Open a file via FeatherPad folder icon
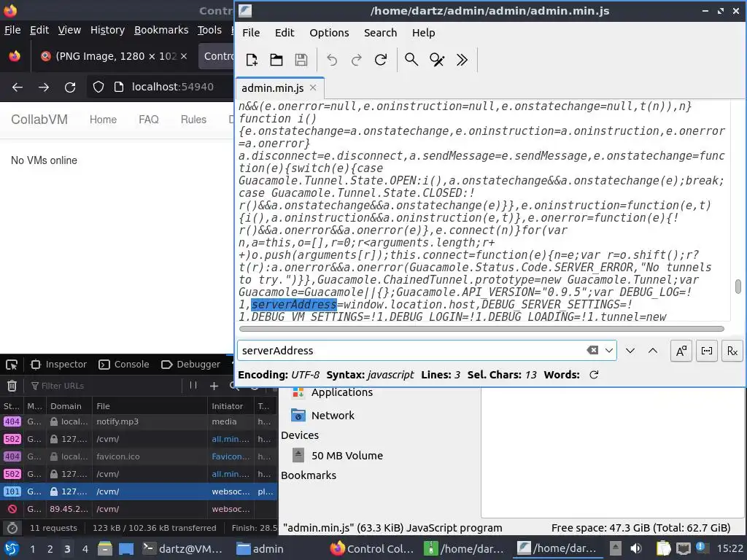Image resolution: width=747 pixels, height=560 pixels. click(x=276, y=60)
